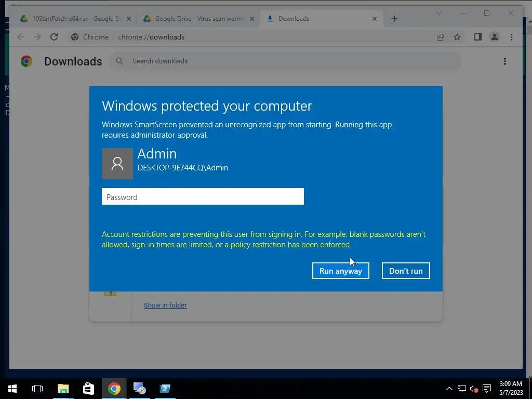532x399 pixels.
Task: Open the Action Center notifications
Action: (x=487, y=389)
